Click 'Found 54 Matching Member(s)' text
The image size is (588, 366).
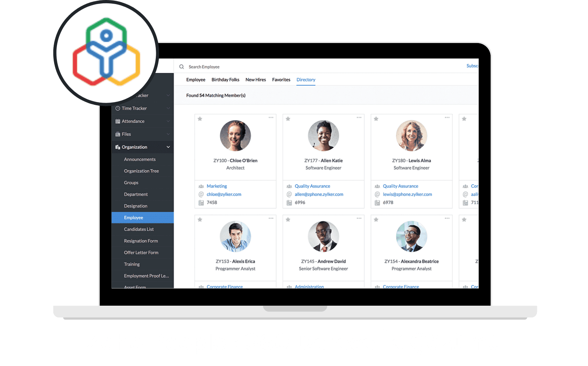[216, 96]
